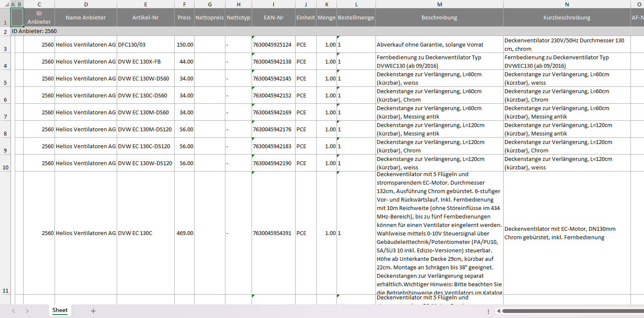
Task: Select row 3 header
Action: tap(5, 44)
